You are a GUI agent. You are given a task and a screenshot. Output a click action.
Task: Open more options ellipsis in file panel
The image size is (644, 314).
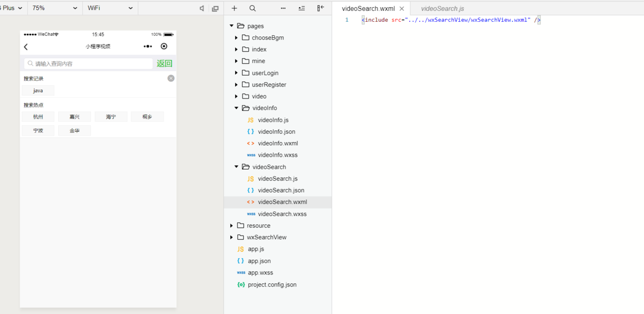coord(283,8)
